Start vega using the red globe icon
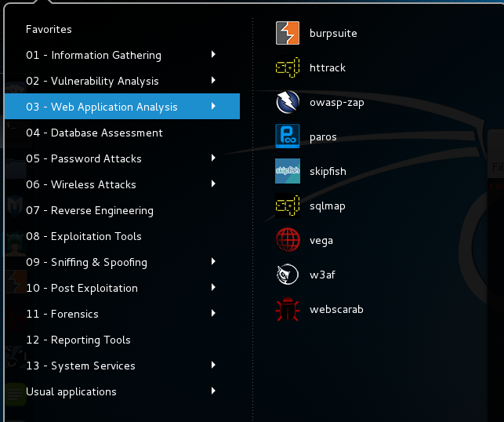Viewport: 504px width, 422px height. (x=288, y=240)
